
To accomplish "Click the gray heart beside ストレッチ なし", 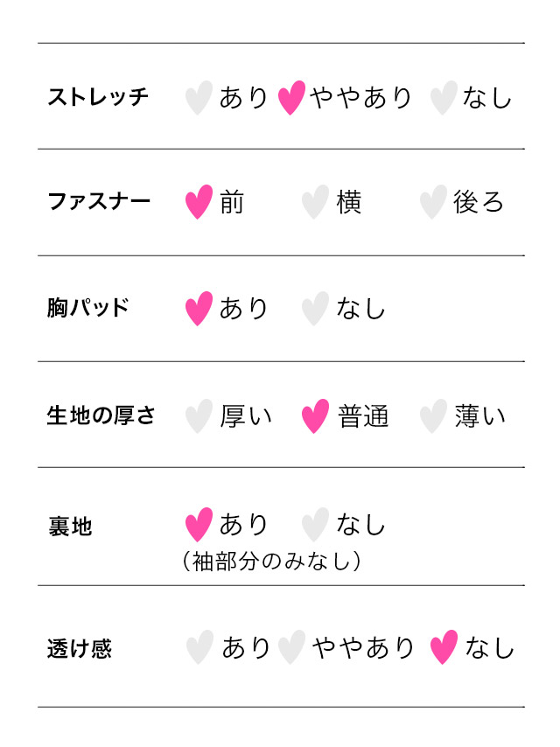I will click(x=444, y=97).
